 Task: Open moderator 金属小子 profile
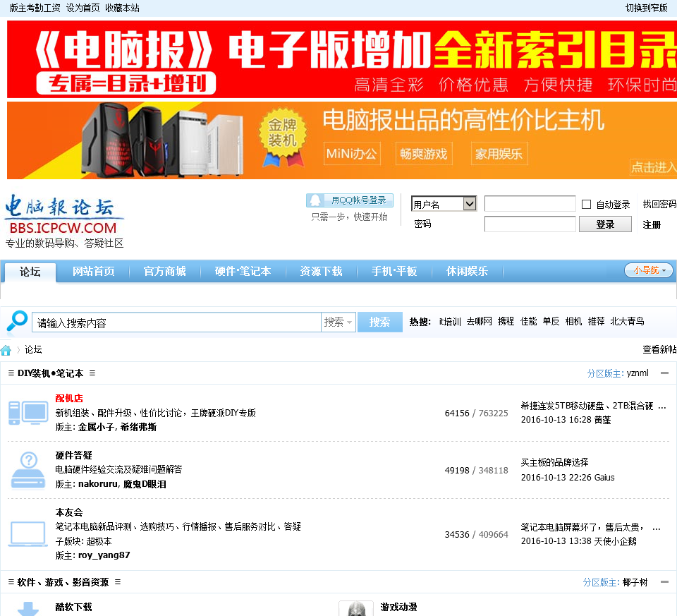click(96, 427)
